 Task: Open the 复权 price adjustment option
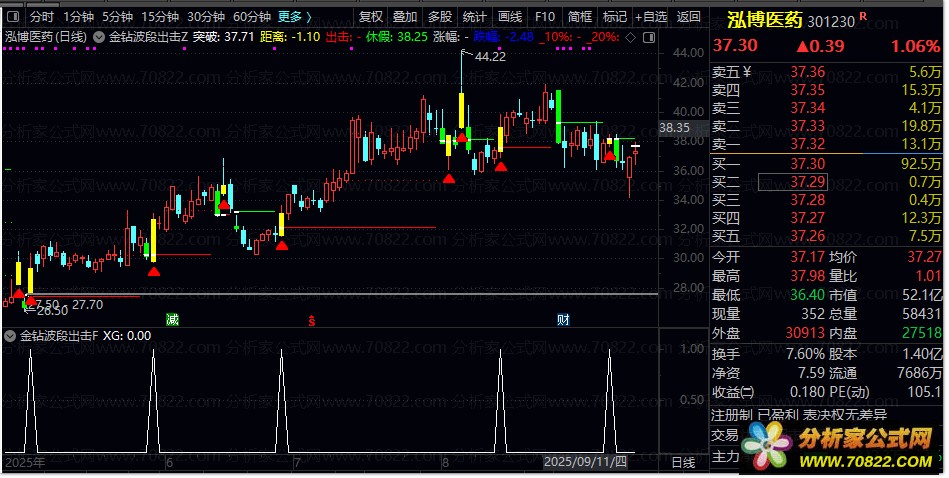tap(370, 17)
